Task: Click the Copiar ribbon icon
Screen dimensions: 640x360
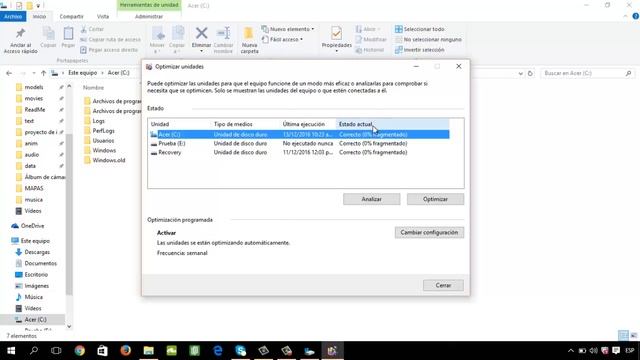Action: coord(48,38)
